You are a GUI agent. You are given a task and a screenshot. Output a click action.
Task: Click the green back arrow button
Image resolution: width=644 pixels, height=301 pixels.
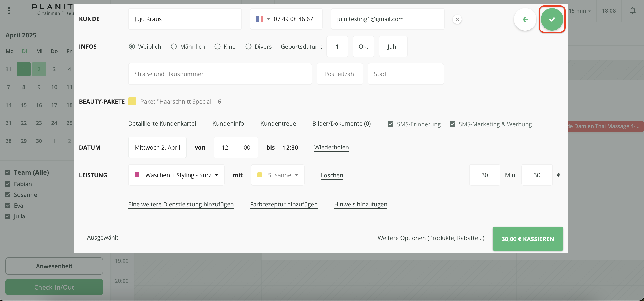tap(525, 19)
